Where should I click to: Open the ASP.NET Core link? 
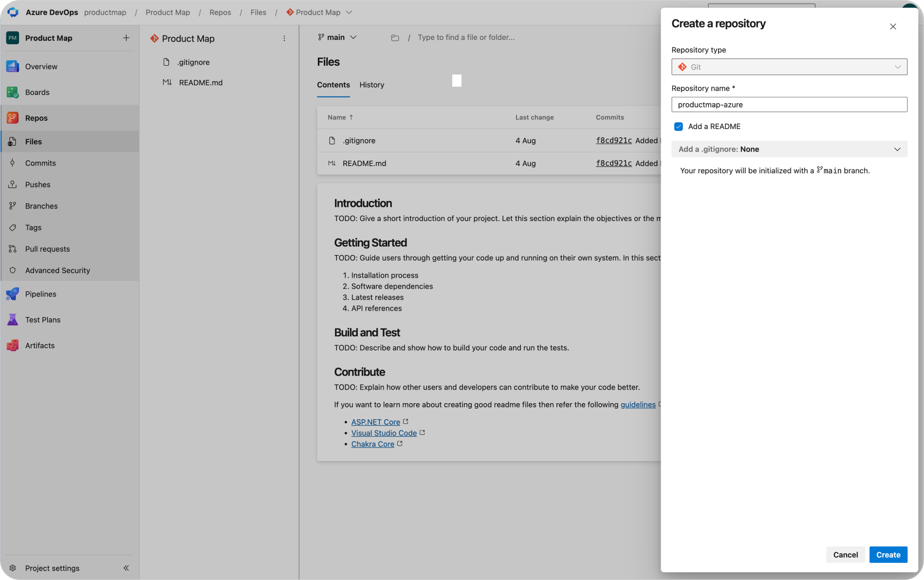pyautogui.click(x=376, y=422)
